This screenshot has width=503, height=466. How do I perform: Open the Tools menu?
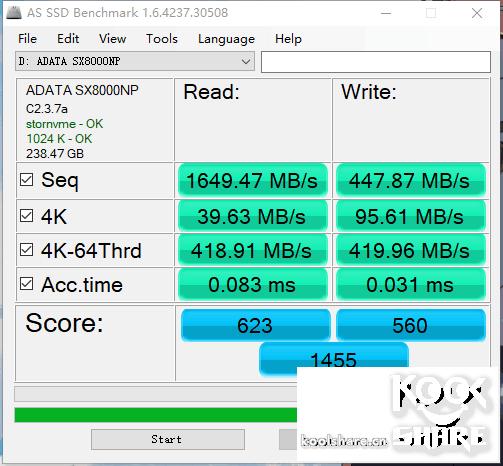click(x=162, y=39)
